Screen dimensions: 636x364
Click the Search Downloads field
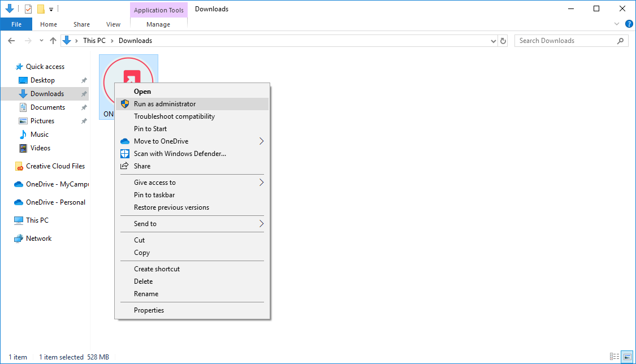coord(571,41)
